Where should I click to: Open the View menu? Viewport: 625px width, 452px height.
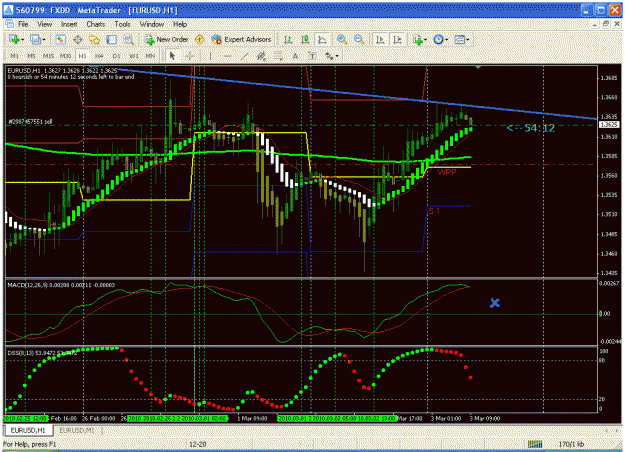(x=45, y=24)
